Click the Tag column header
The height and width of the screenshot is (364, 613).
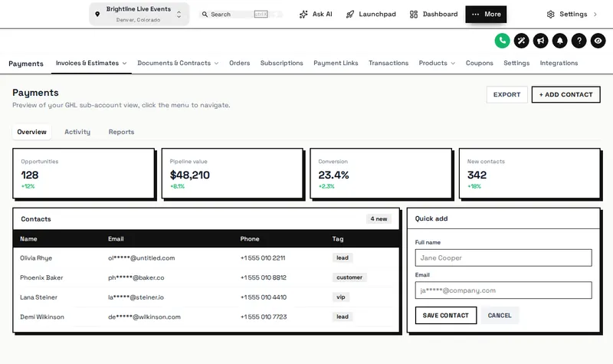(338, 239)
